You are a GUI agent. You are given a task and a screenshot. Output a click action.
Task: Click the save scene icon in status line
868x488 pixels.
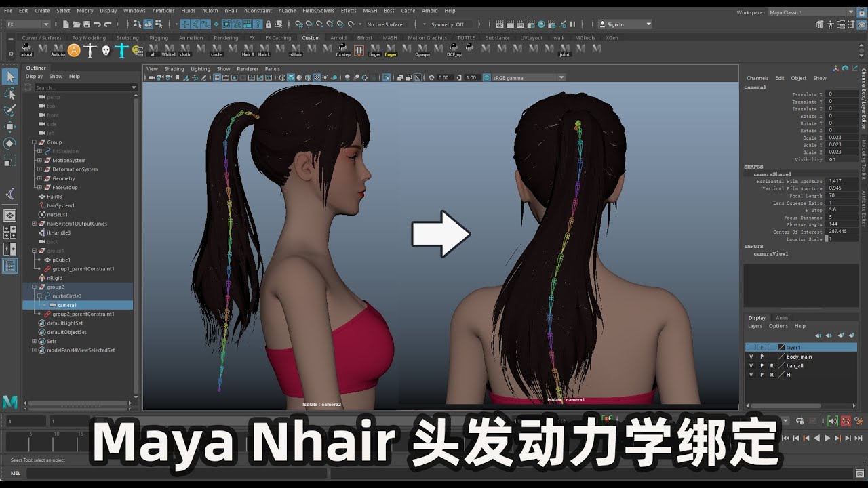pyautogui.click(x=87, y=24)
